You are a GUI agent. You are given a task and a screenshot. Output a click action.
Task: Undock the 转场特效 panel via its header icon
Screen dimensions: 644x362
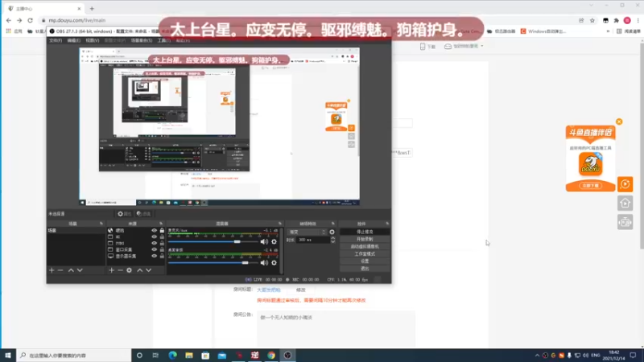333,224
